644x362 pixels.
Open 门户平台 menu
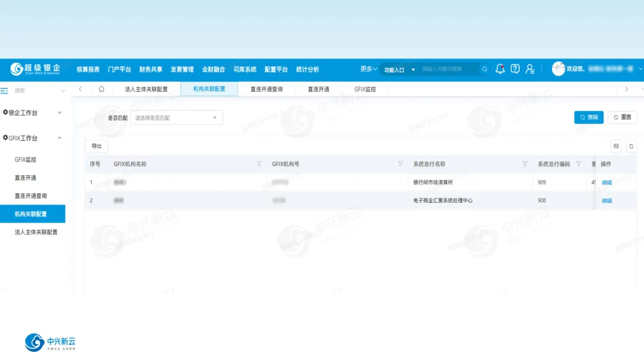[x=119, y=69]
